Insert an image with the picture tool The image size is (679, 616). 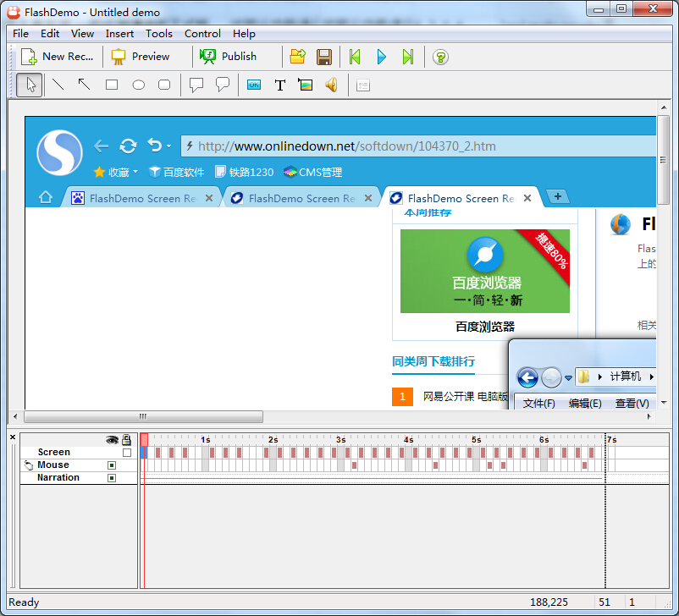click(x=306, y=85)
